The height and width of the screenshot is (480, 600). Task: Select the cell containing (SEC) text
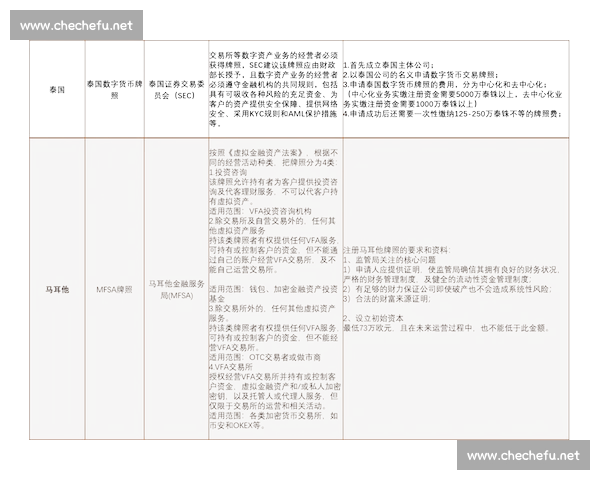point(176,90)
